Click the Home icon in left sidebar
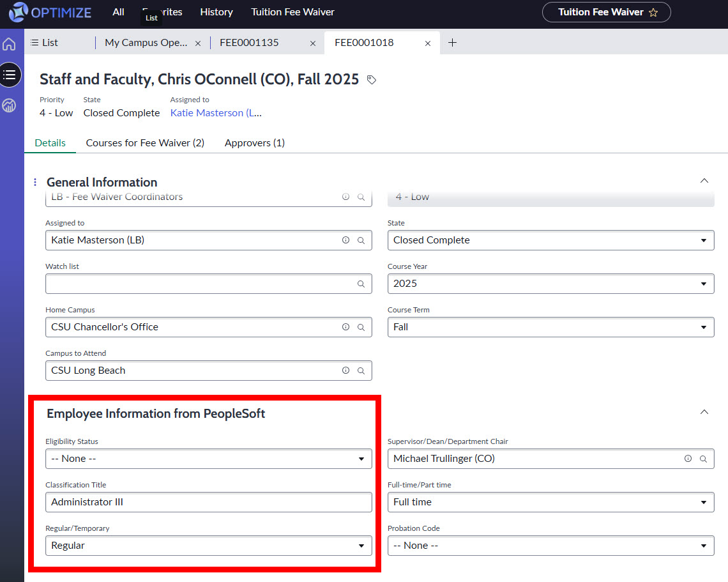 click(x=9, y=44)
